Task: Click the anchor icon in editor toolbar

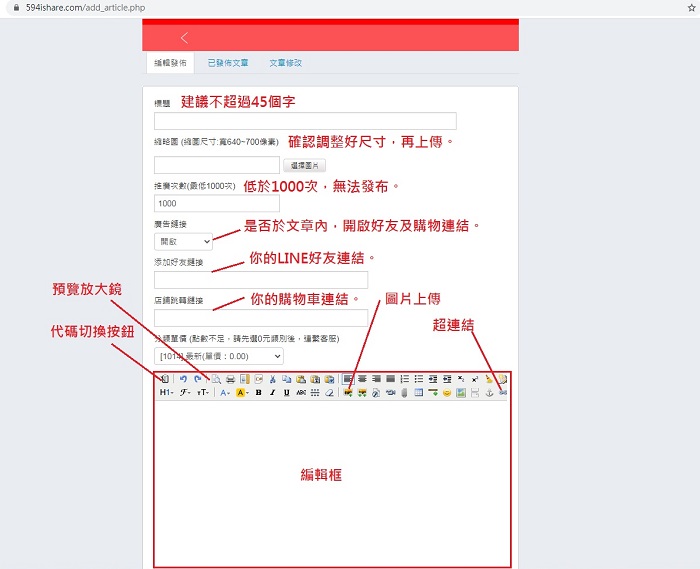Action: (489, 393)
